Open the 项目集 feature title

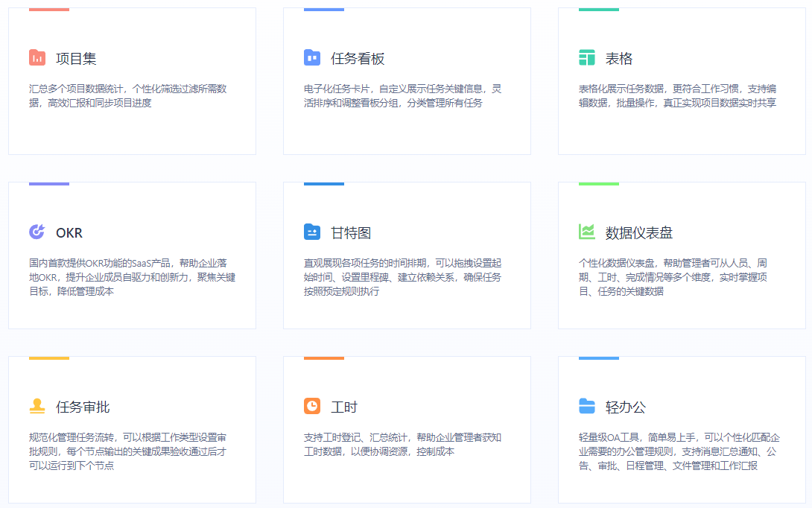(x=76, y=59)
